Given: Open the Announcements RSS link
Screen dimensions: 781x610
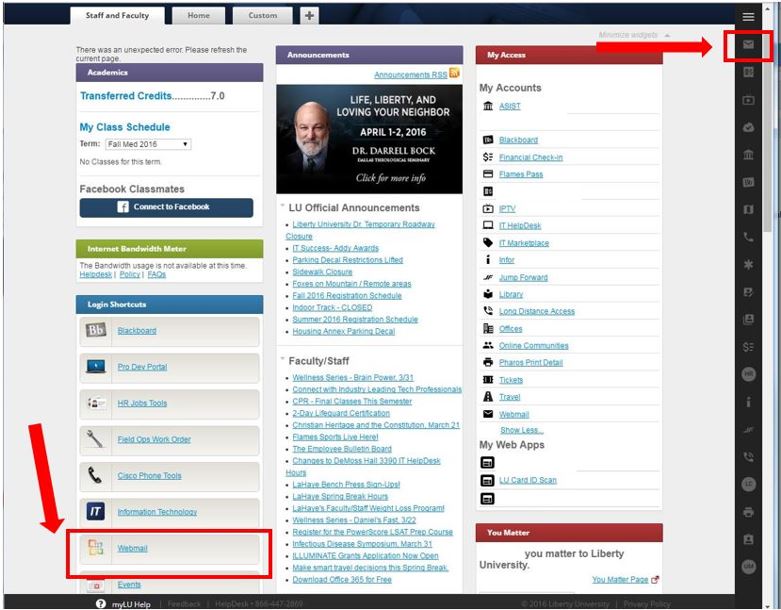Looking at the screenshot, I should point(410,75).
